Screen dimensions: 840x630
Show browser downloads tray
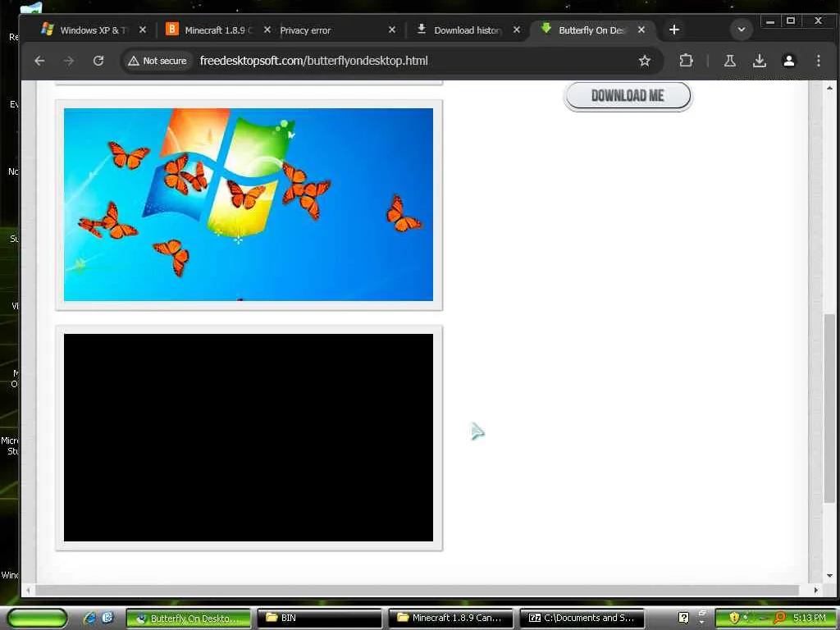click(x=759, y=61)
